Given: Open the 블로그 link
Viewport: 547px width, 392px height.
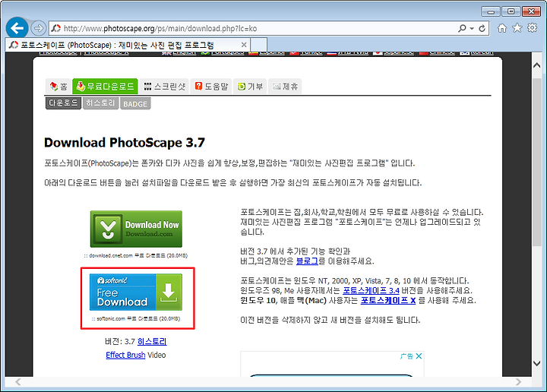Looking at the screenshot, I should [307, 261].
